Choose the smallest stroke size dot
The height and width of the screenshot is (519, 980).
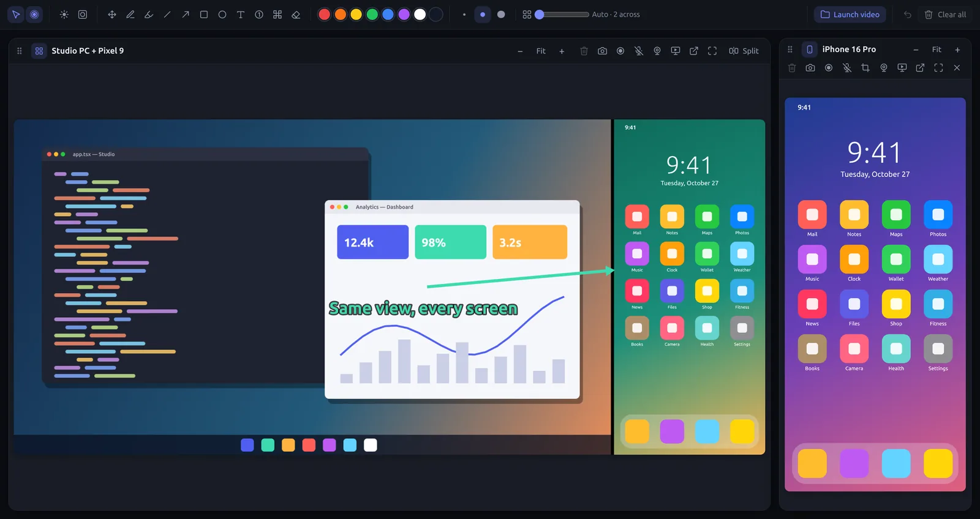(x=464, y=15)
